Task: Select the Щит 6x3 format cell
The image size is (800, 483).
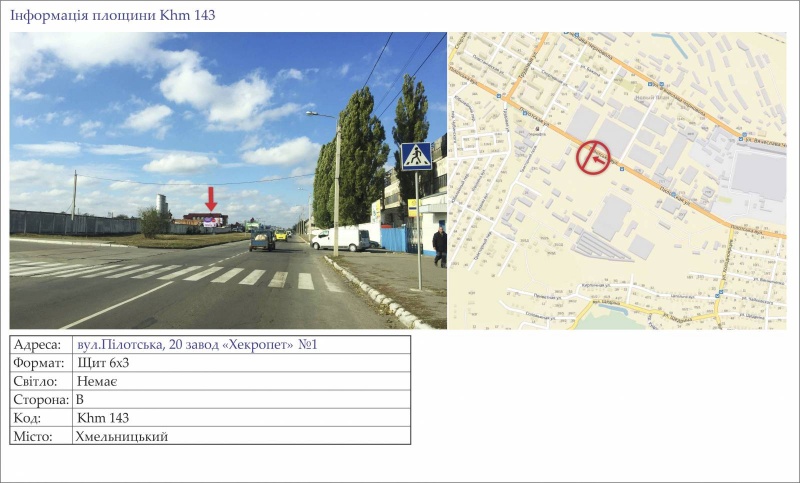Action: (241, 363)
